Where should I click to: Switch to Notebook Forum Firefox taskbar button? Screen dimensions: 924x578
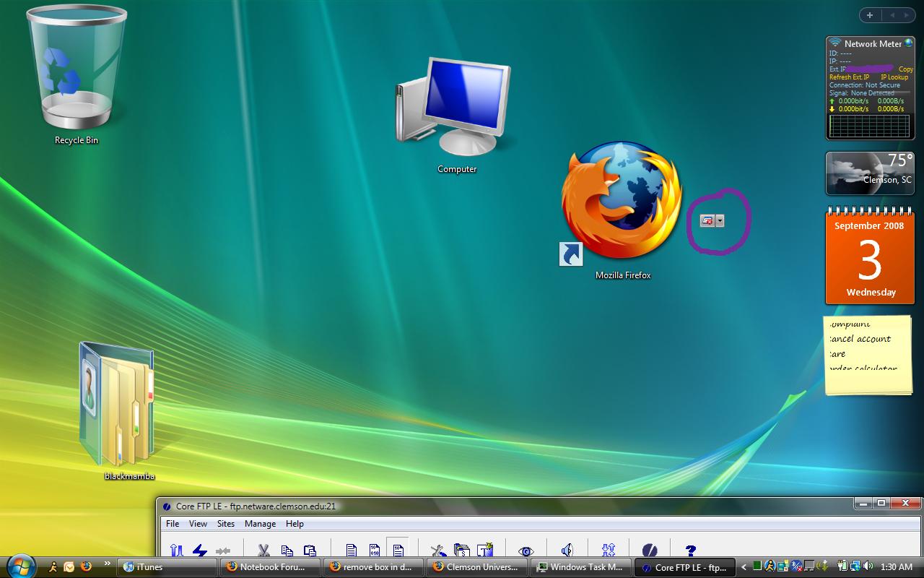pos(271,567)
